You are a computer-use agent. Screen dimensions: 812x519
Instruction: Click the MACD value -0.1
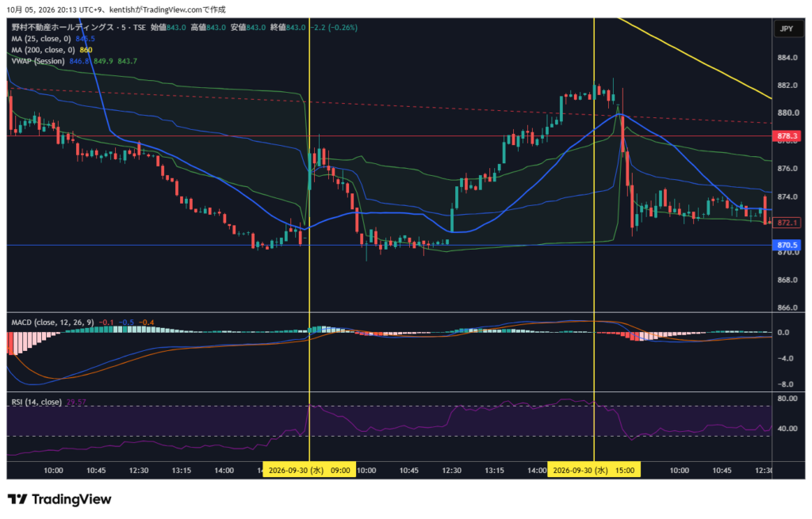pos(106,322)
